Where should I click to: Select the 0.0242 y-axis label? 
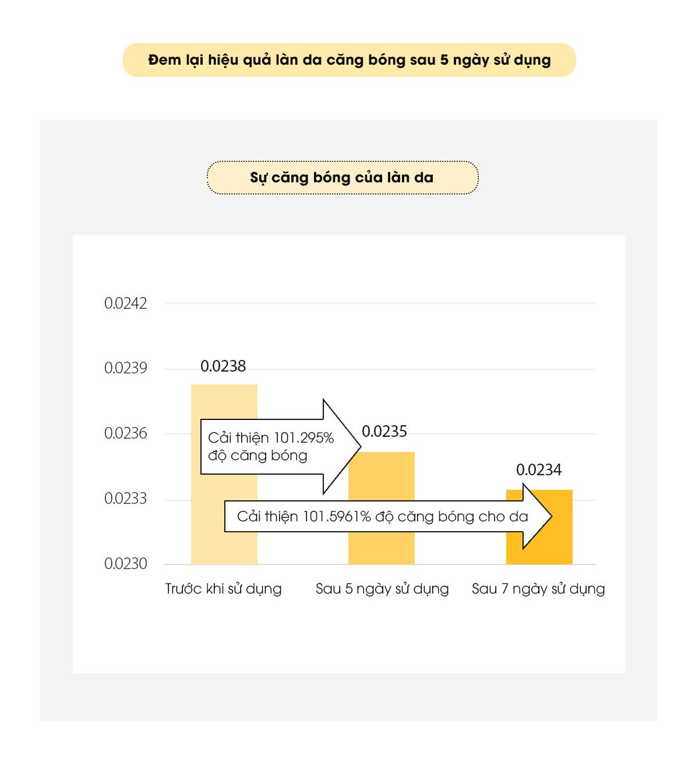tap(126, 303)
